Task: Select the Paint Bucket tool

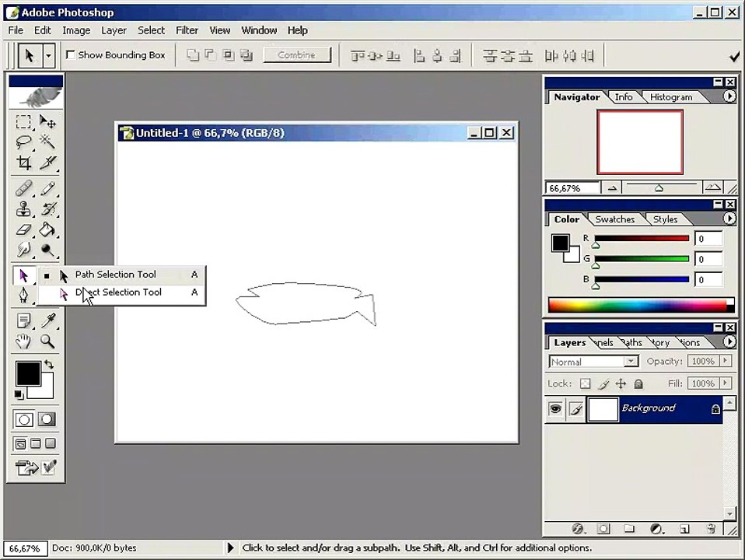Action: point(47,229)
